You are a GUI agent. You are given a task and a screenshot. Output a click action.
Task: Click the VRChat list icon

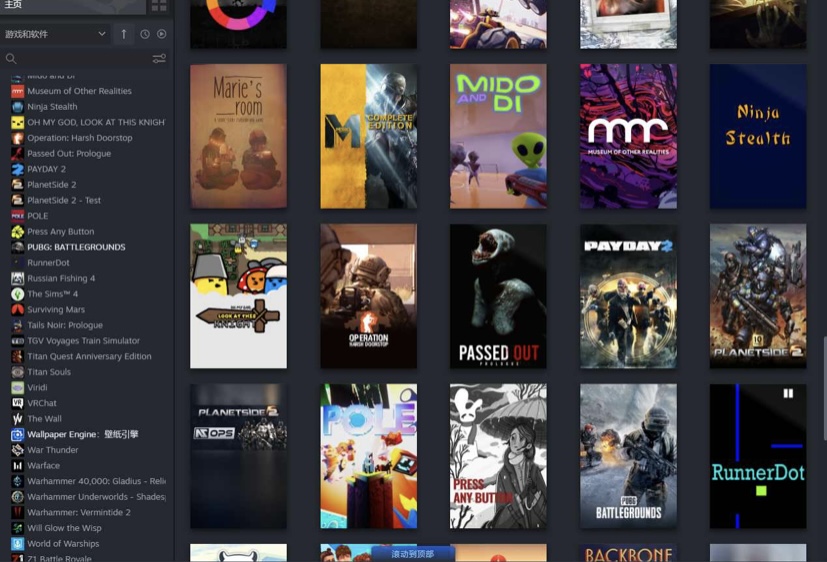[x=17, y=403]
